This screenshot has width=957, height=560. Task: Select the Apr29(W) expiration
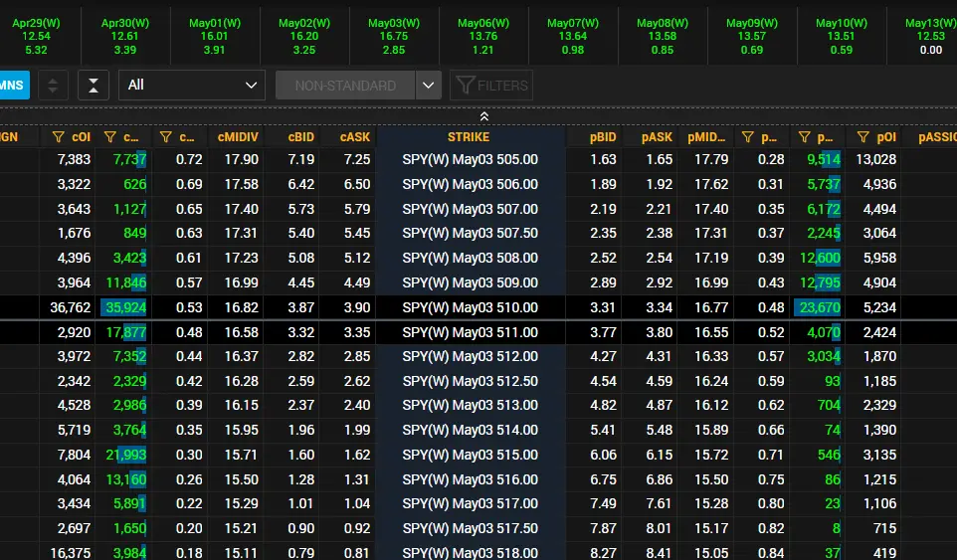click(36, 36)
